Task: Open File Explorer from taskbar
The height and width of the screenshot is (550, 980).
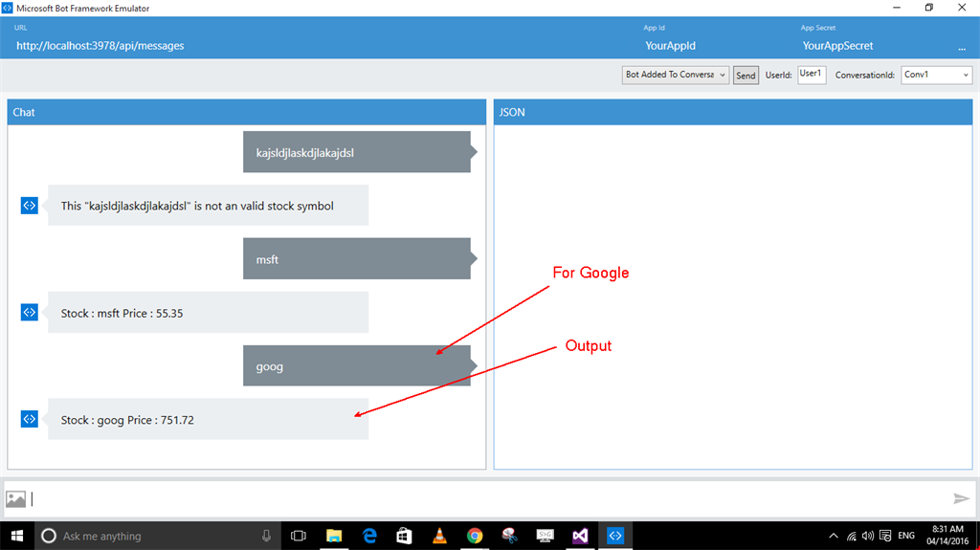Action: click(334, 536)
